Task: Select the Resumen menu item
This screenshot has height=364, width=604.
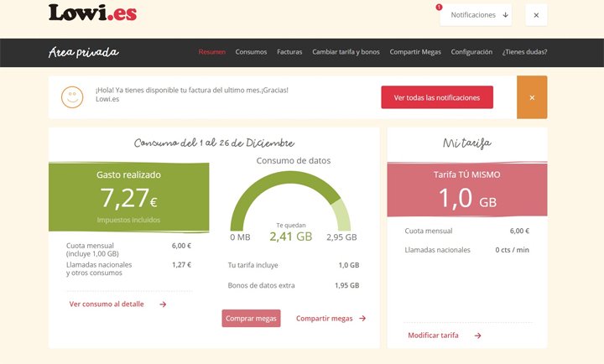Action: click(212, 52)
